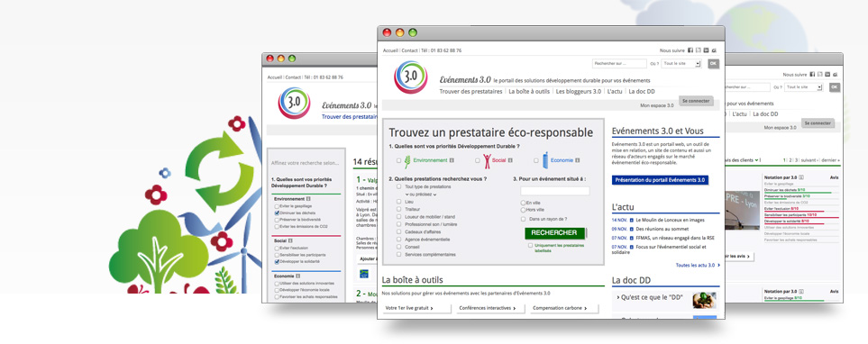This screenshot has width=868, height=344.
Task: Tick the Traiteur checkbox
Action: [x=398, y=210]
